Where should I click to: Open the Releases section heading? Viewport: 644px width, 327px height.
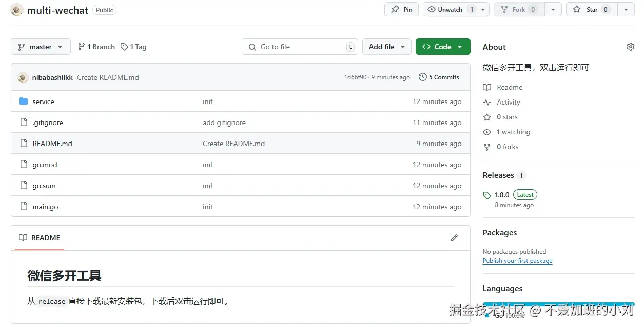498,175
